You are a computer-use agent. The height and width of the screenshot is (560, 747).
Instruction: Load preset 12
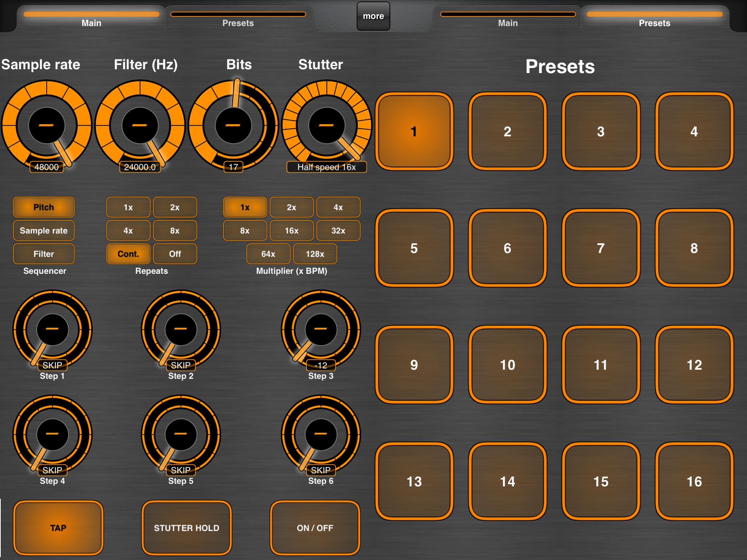click(x=694, y=365)
